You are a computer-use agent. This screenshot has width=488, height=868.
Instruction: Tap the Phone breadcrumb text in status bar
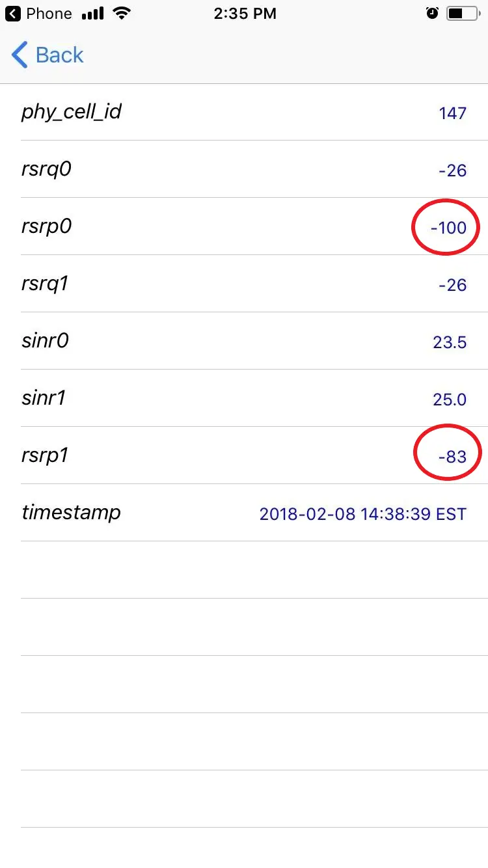coord(49,14)
